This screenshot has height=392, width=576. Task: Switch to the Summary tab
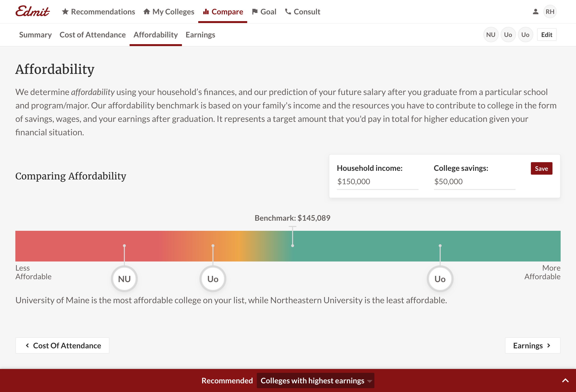point(36,35)
